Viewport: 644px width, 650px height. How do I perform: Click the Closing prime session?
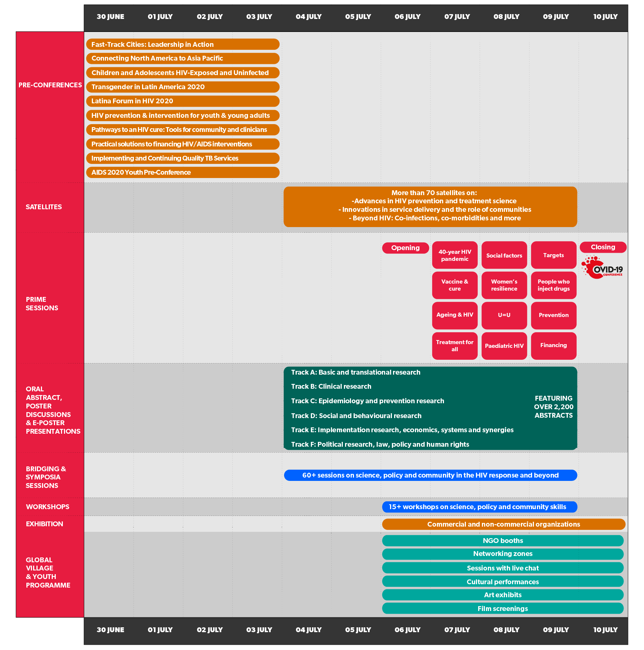tap(603, 247)
